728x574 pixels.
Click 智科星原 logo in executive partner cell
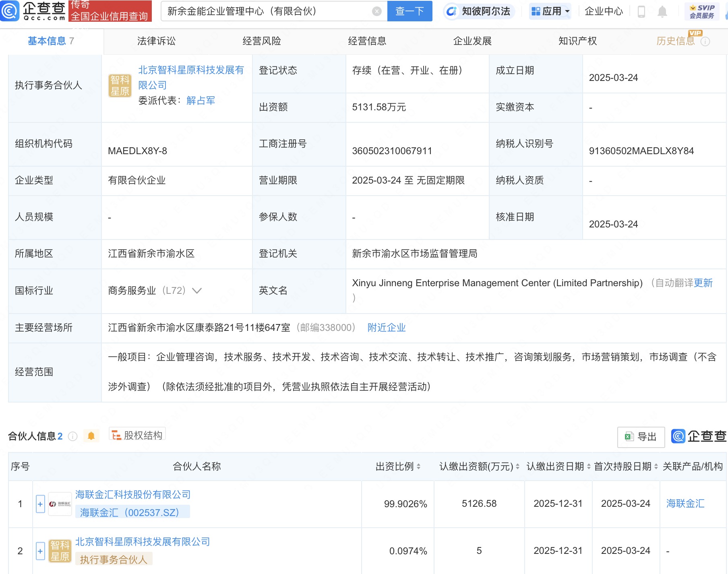point(120,86)
